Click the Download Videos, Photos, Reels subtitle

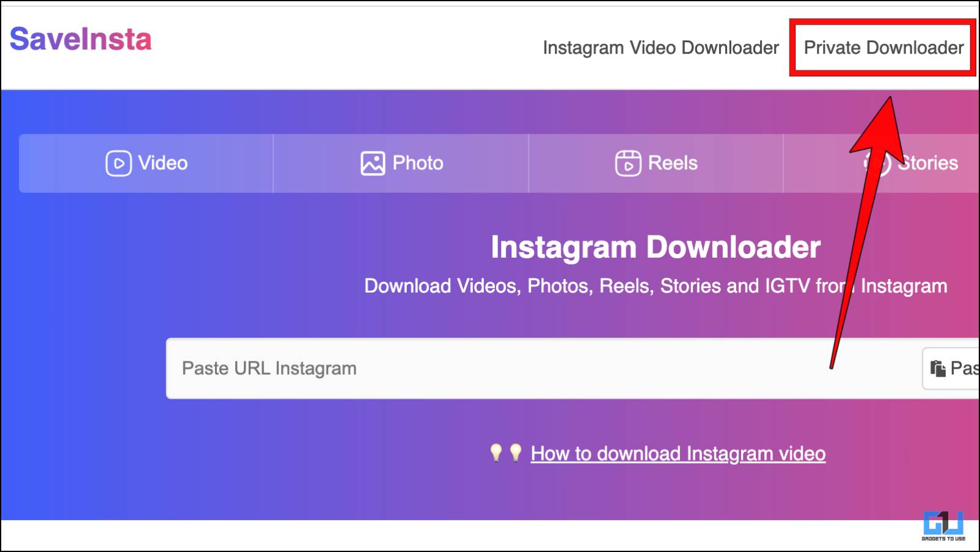tap(656, 286)
